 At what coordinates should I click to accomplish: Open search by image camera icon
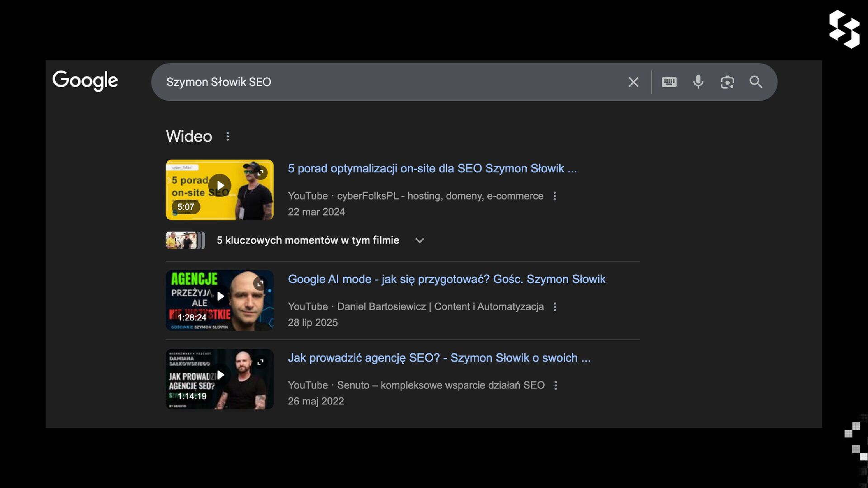click(727, 82)
